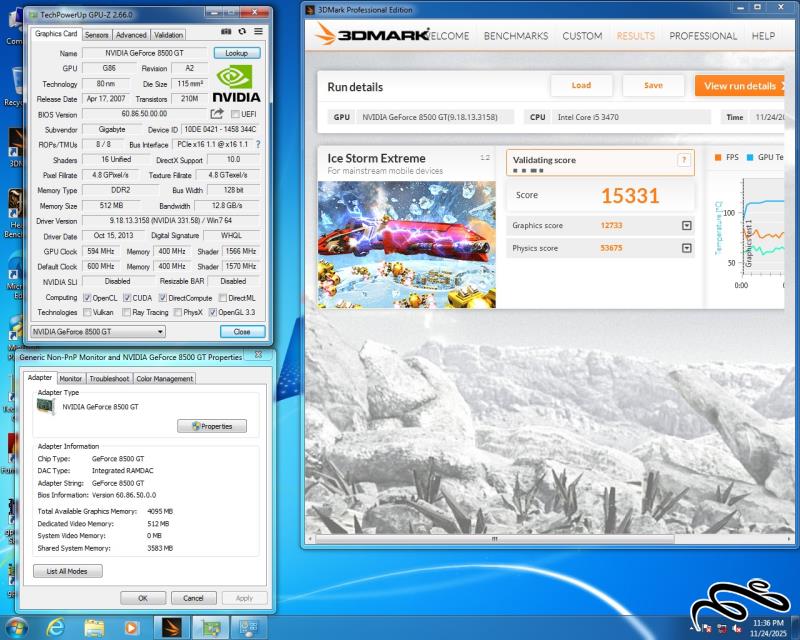Expand the Physics score details

[x=686, y=248]
